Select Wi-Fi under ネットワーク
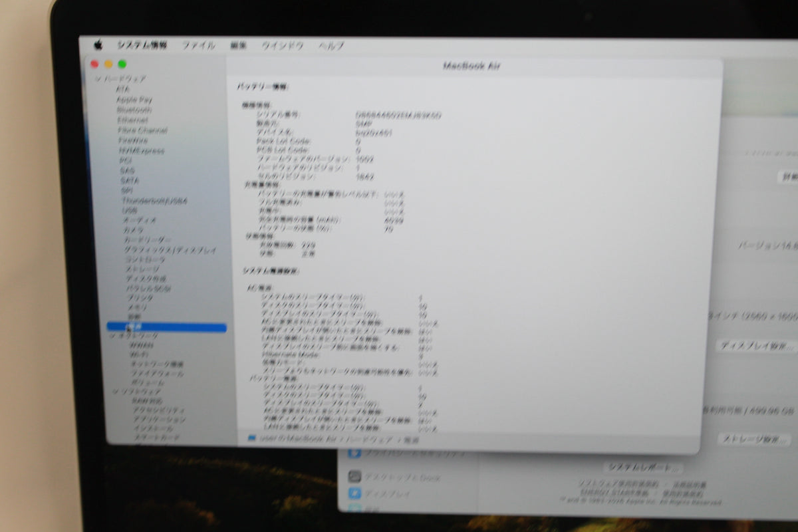Screen dimensions: 798x532 [x=139, y=355]
